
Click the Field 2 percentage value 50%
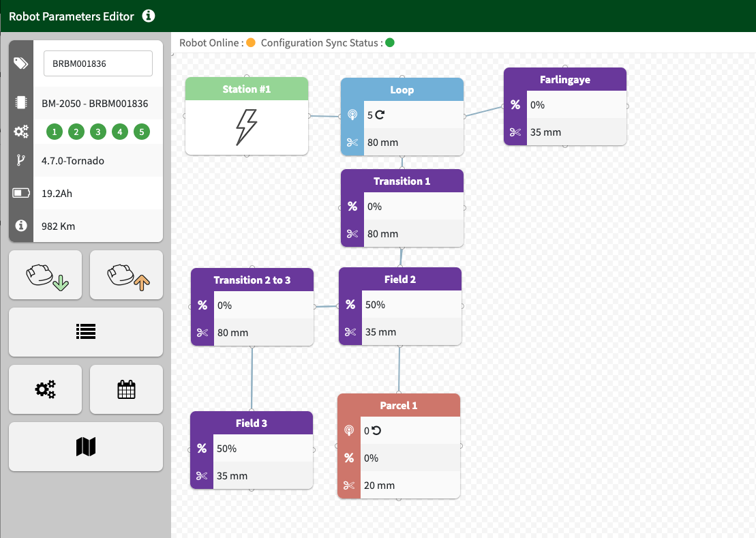tap(376, 305)
